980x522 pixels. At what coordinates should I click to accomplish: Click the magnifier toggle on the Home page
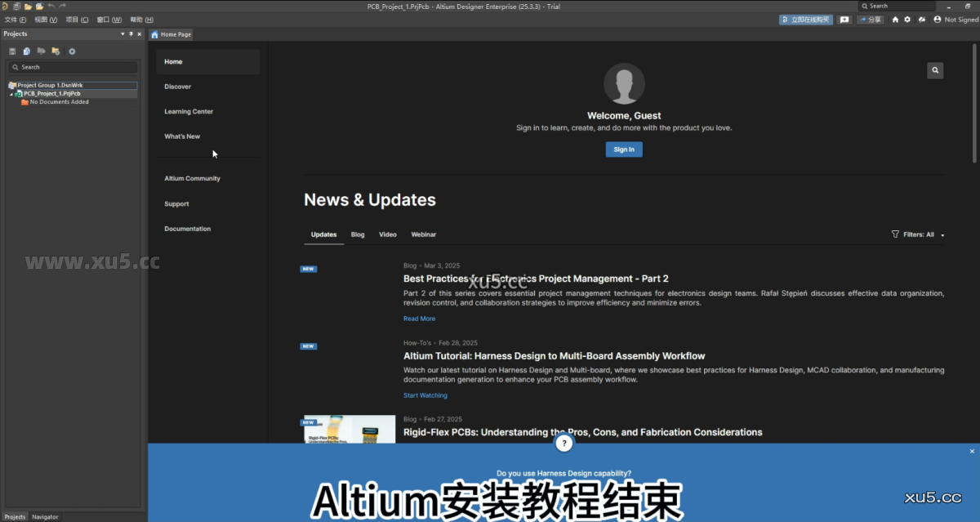934,70
